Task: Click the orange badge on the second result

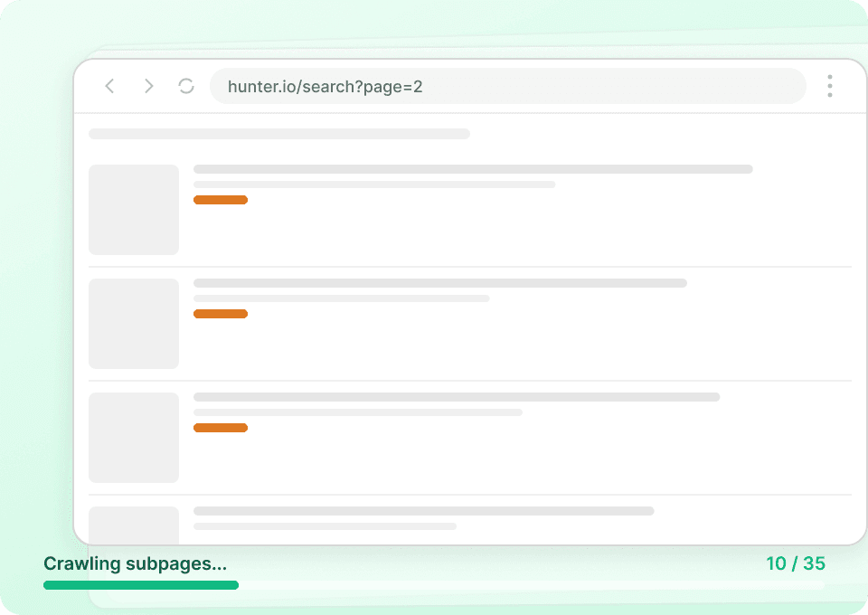Action: coord(221,313)
